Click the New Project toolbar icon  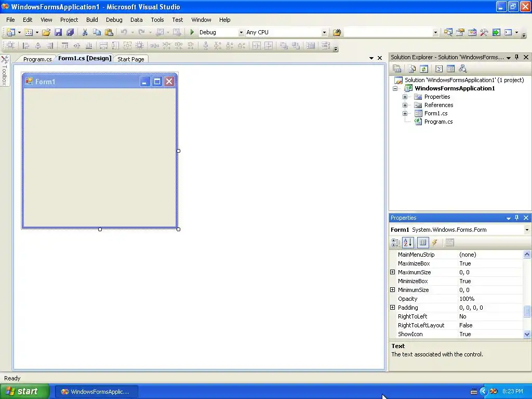[x=11, y=32]
